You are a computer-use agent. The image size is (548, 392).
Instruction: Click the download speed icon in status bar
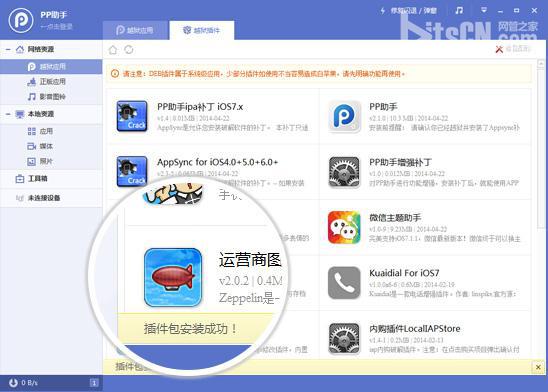coord(13,383)
